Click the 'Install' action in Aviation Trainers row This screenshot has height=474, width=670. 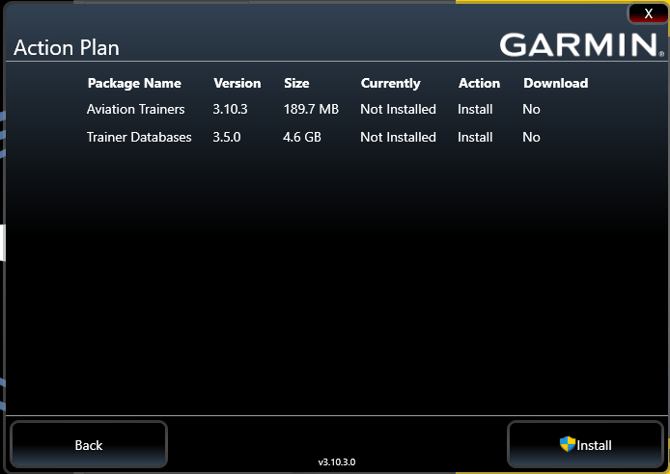click(x=475, y=109)
